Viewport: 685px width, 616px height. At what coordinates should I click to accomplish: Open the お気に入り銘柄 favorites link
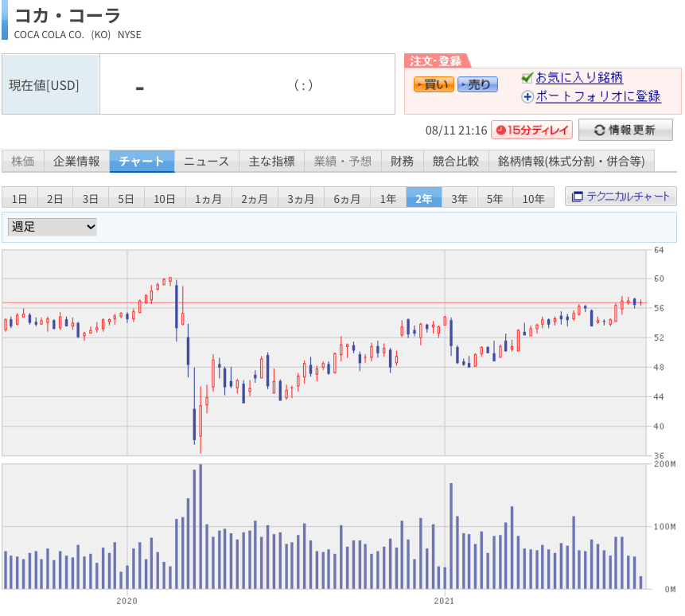click(x=579, y=77)
